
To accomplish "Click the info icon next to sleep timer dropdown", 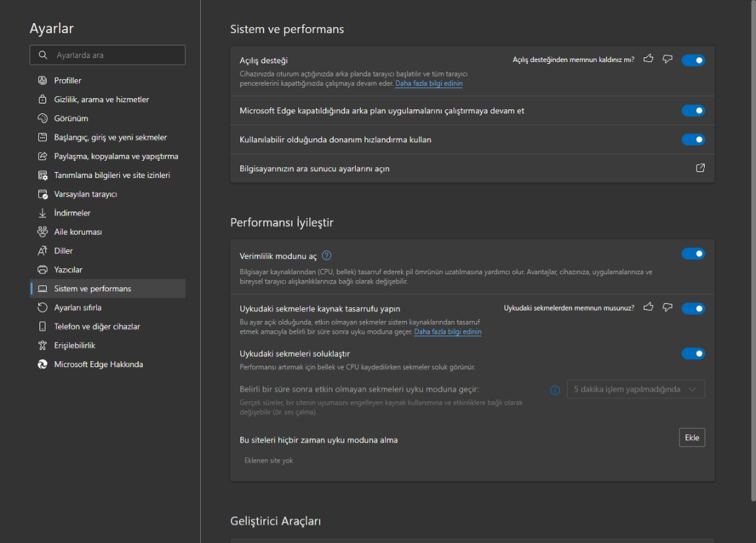I will click(555, 389).
